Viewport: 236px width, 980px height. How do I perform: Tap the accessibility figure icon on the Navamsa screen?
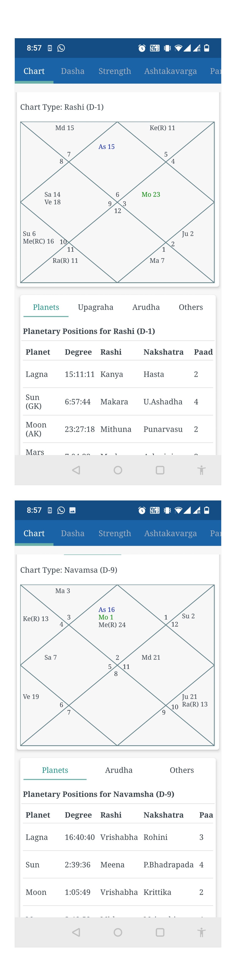[x=201, y=932]
